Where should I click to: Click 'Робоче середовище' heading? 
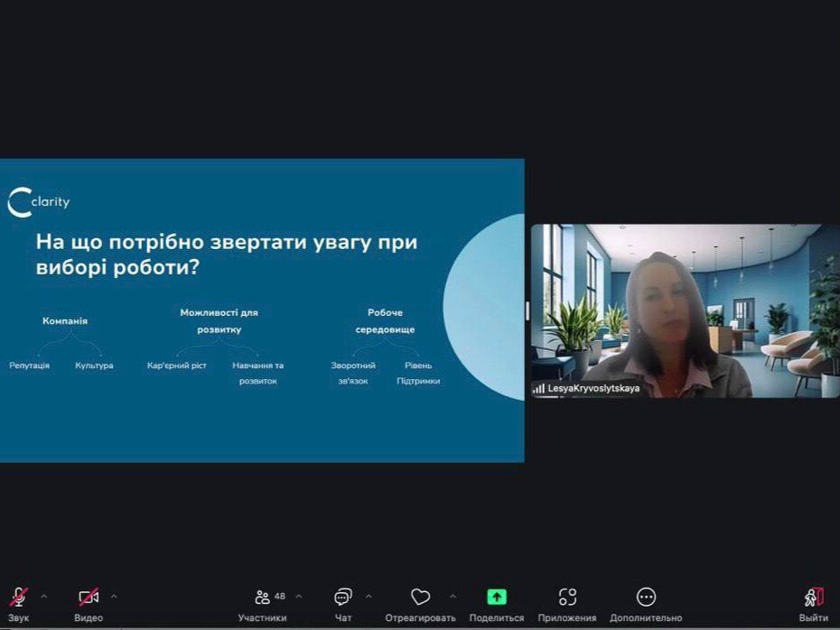385,321
